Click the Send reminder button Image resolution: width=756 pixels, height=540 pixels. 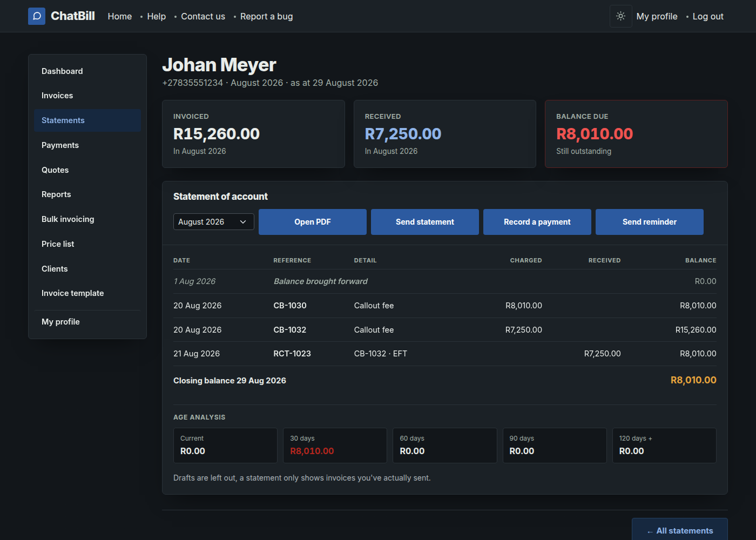pos(650,222)
